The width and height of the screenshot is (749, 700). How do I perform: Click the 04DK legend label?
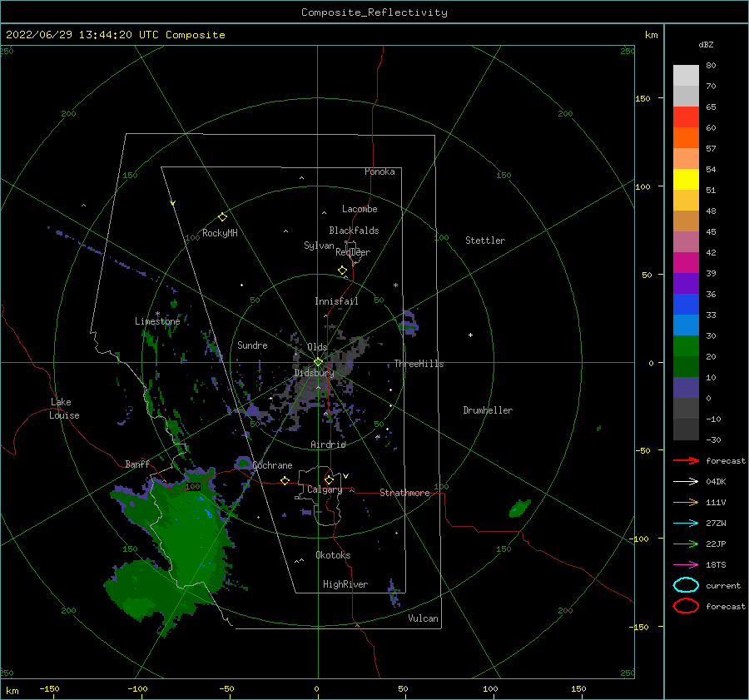[x=716, y=482]
